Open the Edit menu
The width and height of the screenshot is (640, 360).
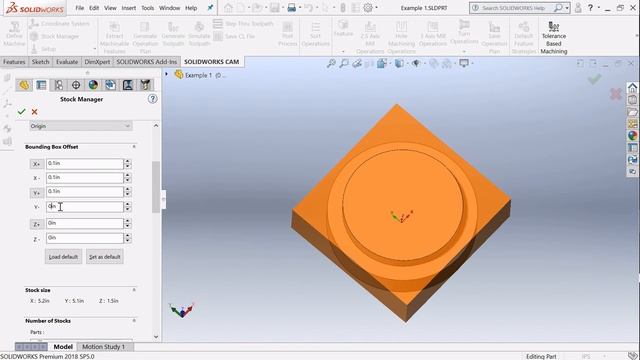click(94, 8)
